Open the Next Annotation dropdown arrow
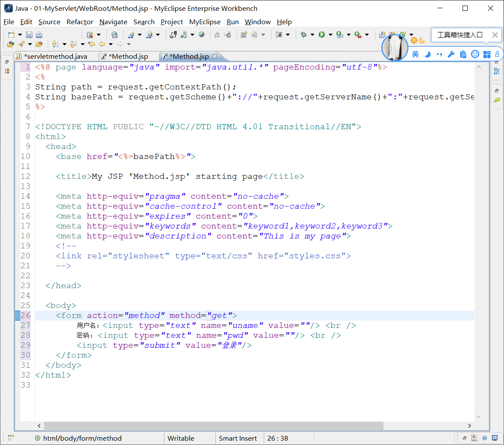The image size is (504, 445). point(64,44)
